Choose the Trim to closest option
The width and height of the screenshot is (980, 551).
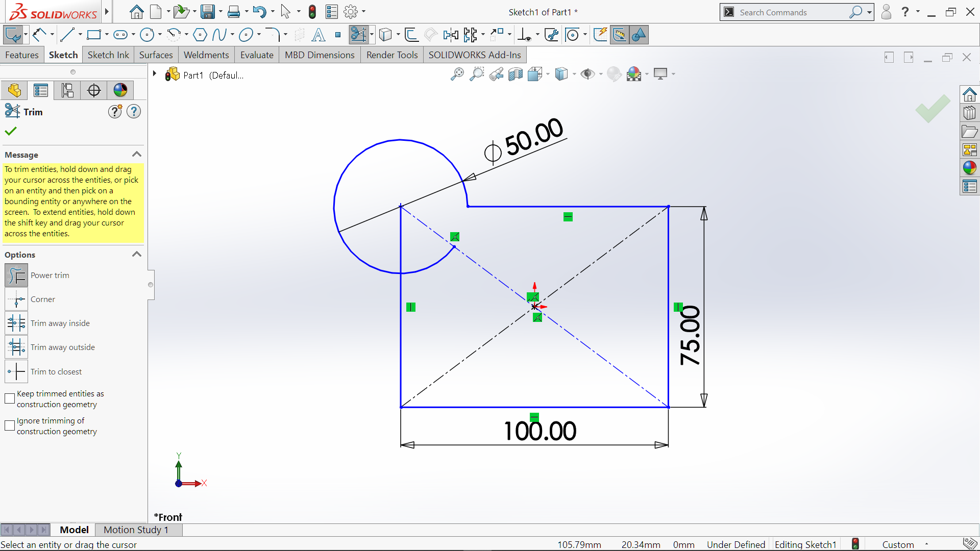16,371
